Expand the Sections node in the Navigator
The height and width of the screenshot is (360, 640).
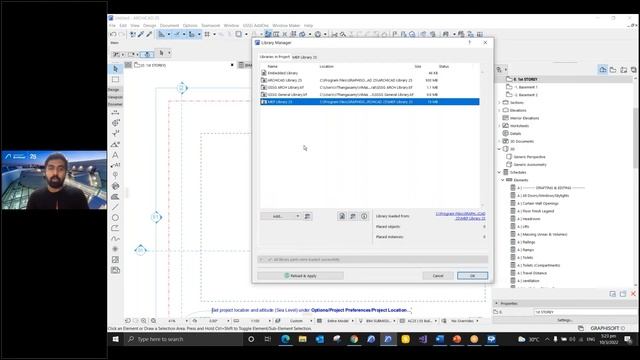click(x=499, y=102)
